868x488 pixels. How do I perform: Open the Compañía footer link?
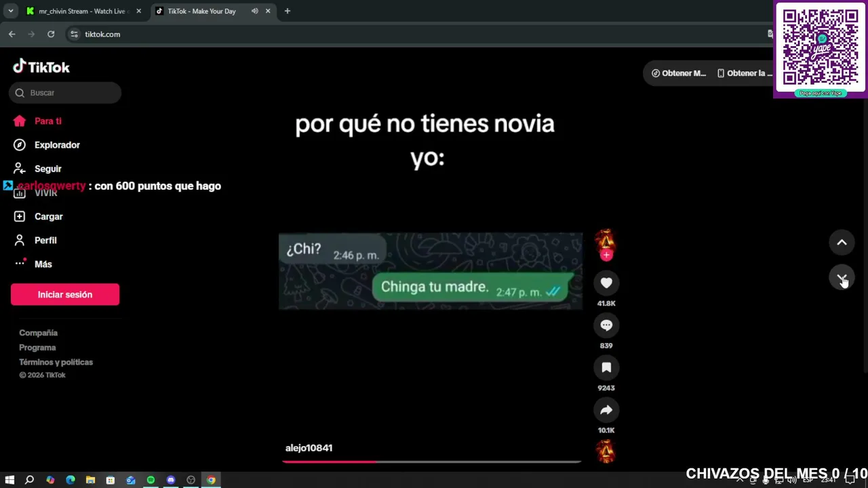(x=38, y=333)
